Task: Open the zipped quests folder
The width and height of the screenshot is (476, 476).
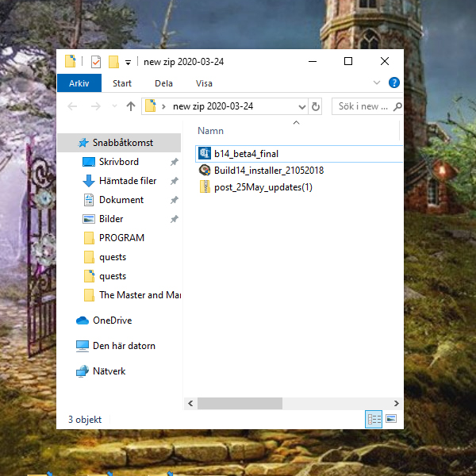Action: pyautogui.click(x=113, y=276)
